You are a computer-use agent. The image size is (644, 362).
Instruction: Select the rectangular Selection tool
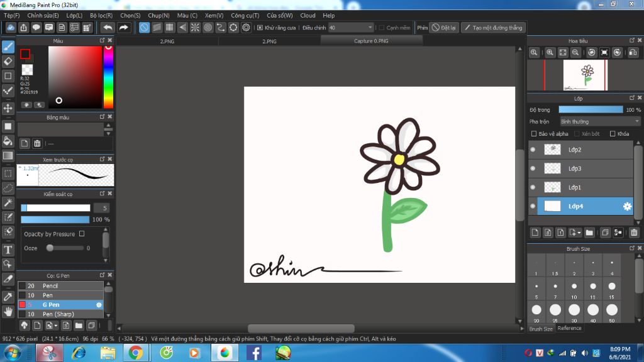[8, 173]
